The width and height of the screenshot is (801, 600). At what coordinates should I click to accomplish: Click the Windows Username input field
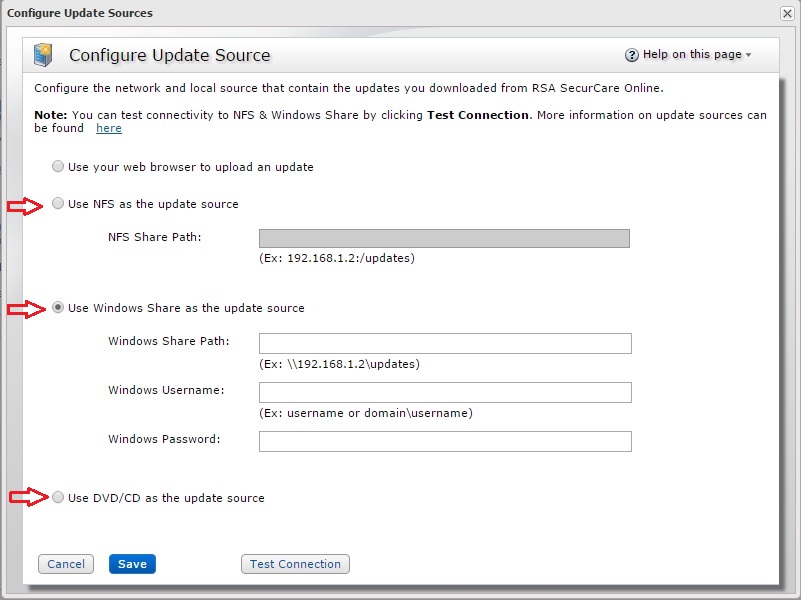(443, 392)
